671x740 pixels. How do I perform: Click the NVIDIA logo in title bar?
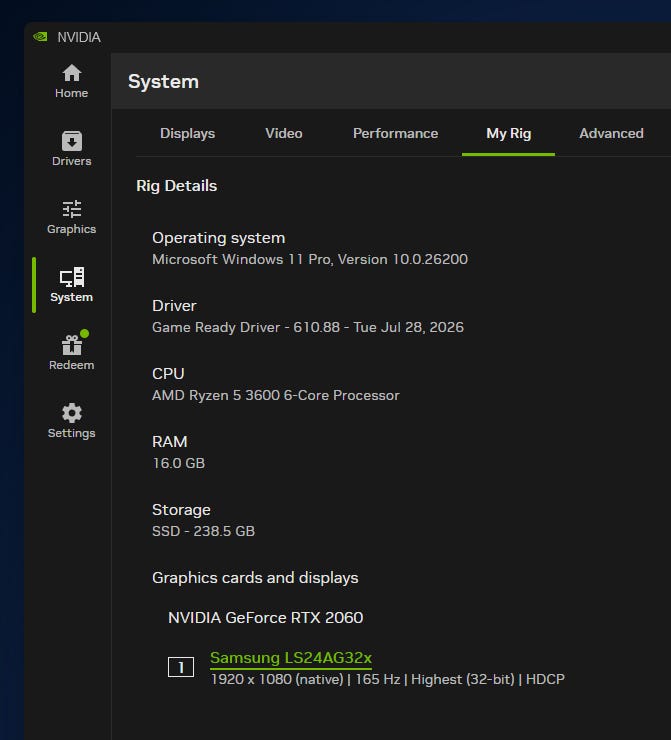click(x=40, y=37)
